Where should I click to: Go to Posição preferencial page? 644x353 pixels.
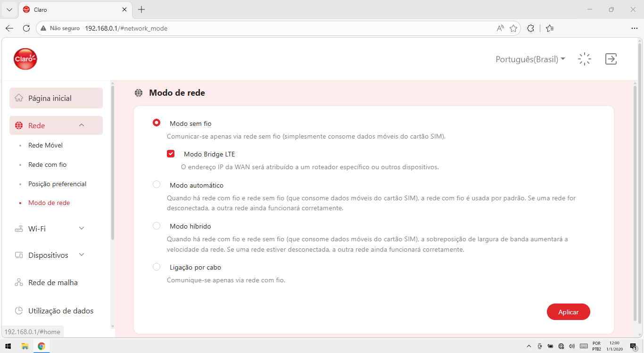pos(57,184)
